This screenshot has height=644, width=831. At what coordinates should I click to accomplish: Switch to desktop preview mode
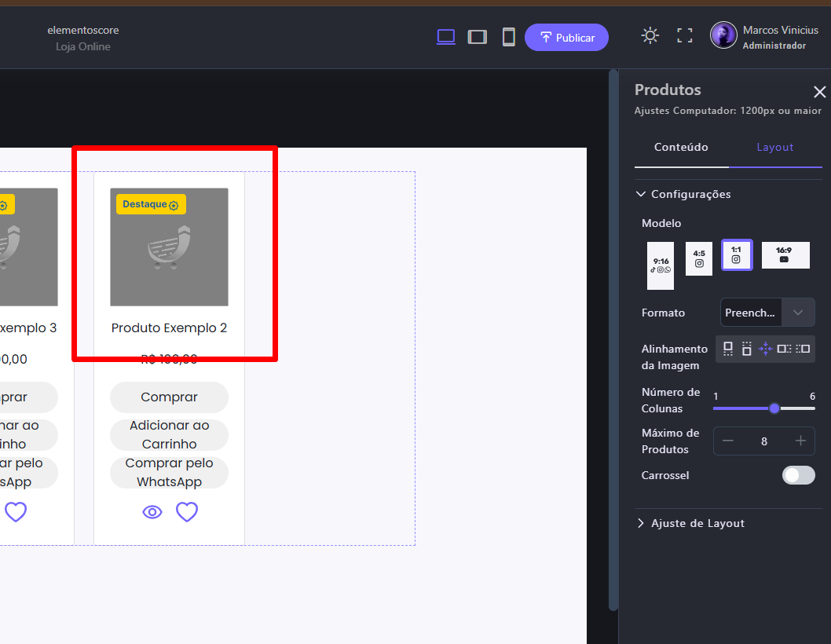click(446, 37)
